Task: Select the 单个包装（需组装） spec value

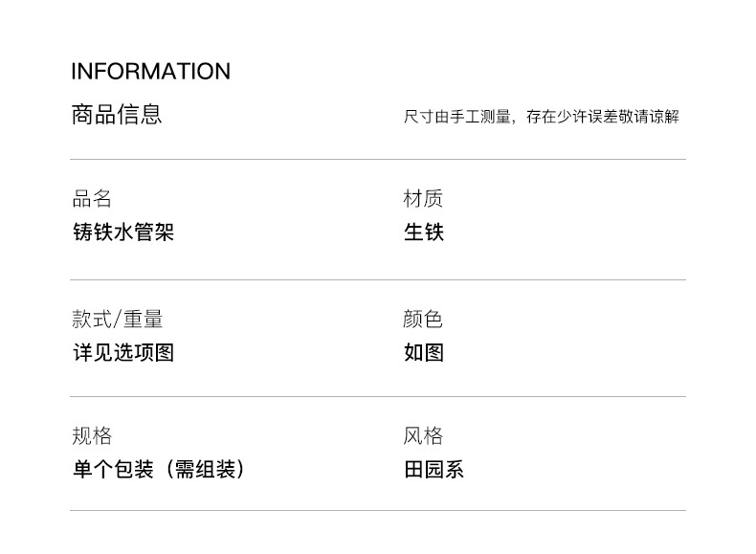Action: [x=159, y=470]
